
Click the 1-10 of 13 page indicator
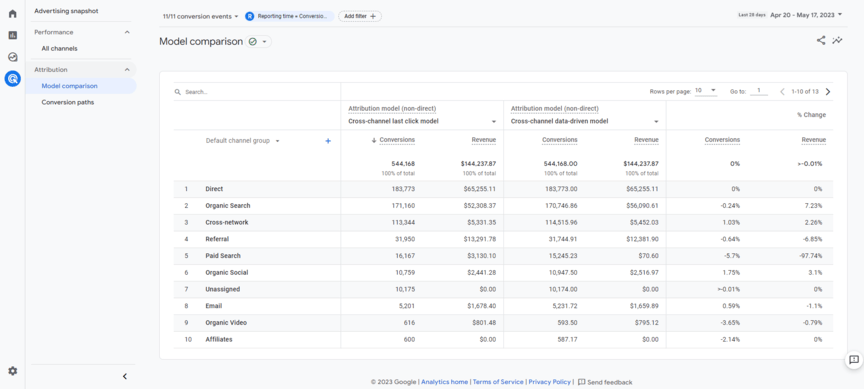pos(805,91)
